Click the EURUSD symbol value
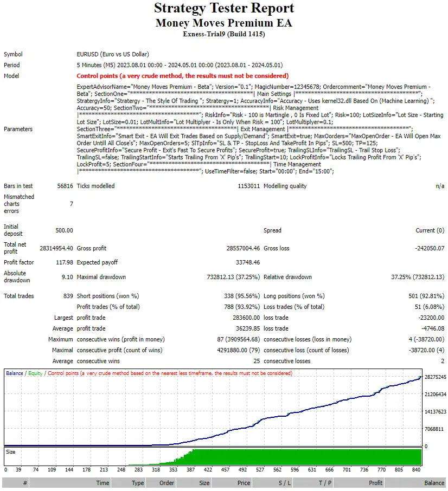Image resolution: width=448 pixels, height=491 pixels. [x=87, y=54]
